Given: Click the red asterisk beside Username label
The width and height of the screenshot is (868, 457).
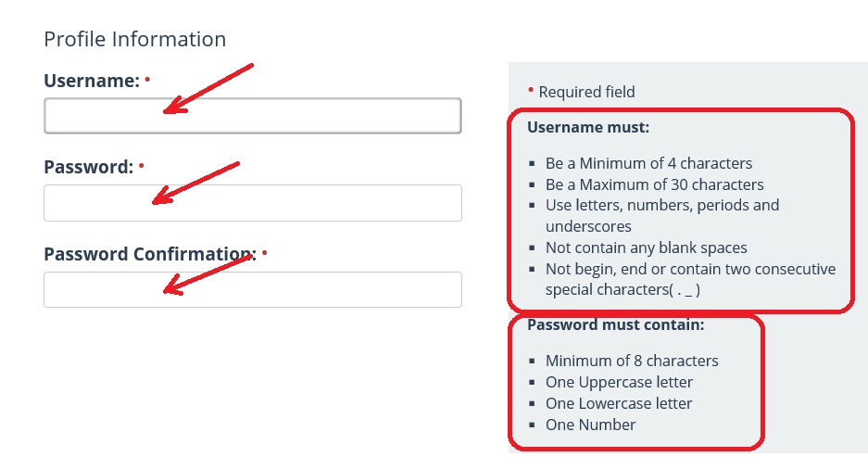Looking at the screenshot, I should coord(147,79).
